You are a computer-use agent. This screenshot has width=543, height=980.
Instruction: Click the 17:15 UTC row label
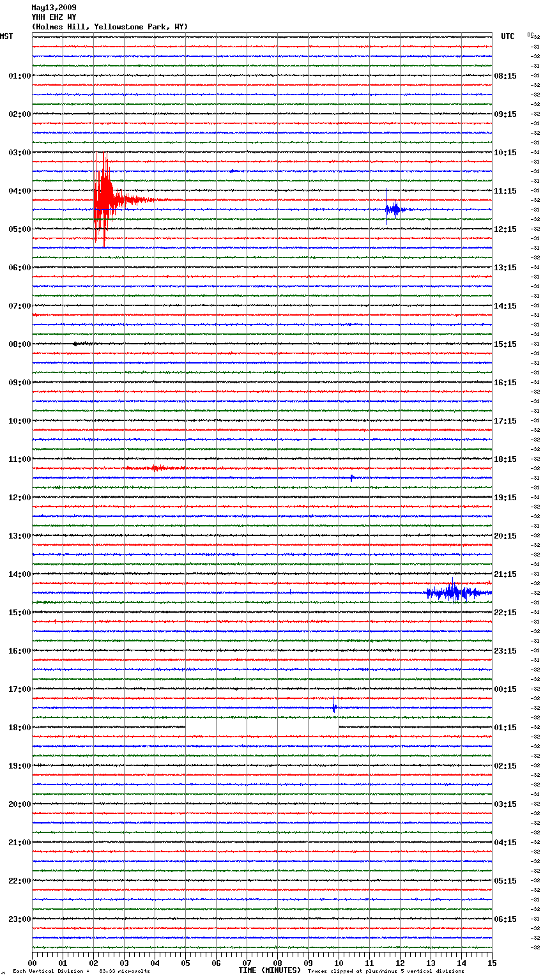click(505, 421)
